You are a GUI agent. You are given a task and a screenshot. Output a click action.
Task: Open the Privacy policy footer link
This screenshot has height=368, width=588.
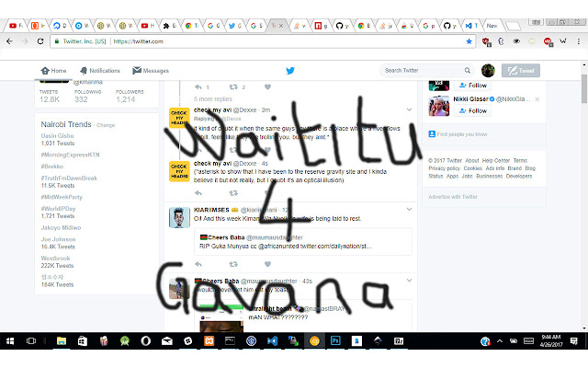pos(444,168)
